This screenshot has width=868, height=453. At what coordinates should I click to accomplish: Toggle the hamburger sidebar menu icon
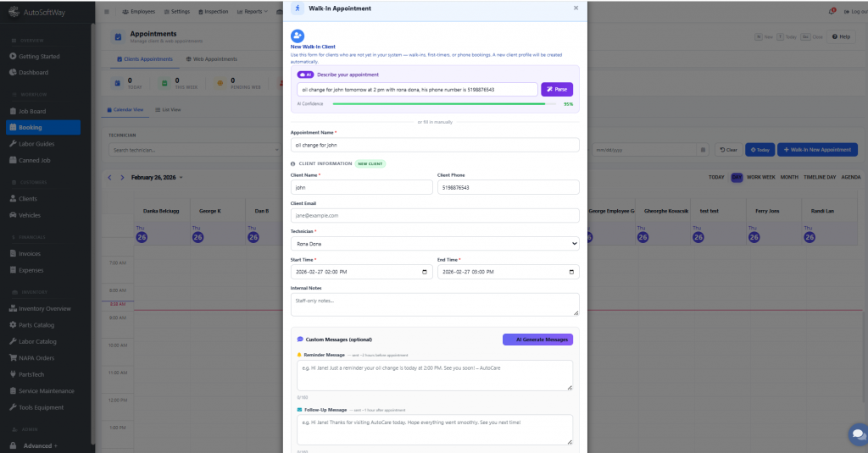pyautogui.click(x=106, y=12)
